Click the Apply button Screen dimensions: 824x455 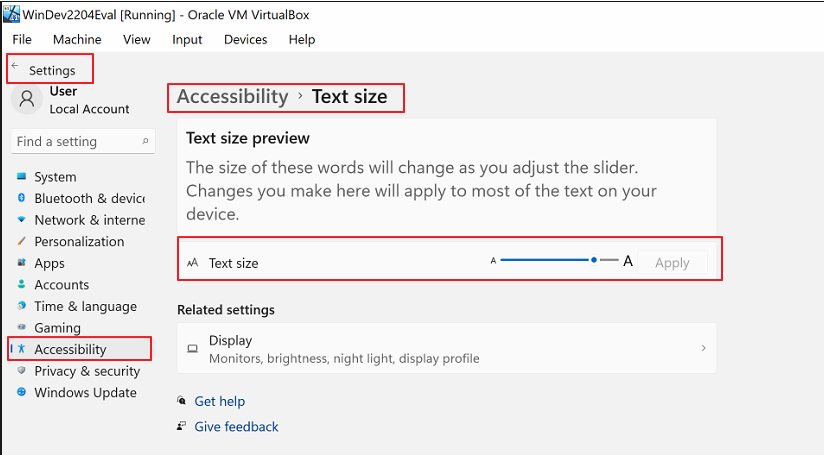point(672,263)
